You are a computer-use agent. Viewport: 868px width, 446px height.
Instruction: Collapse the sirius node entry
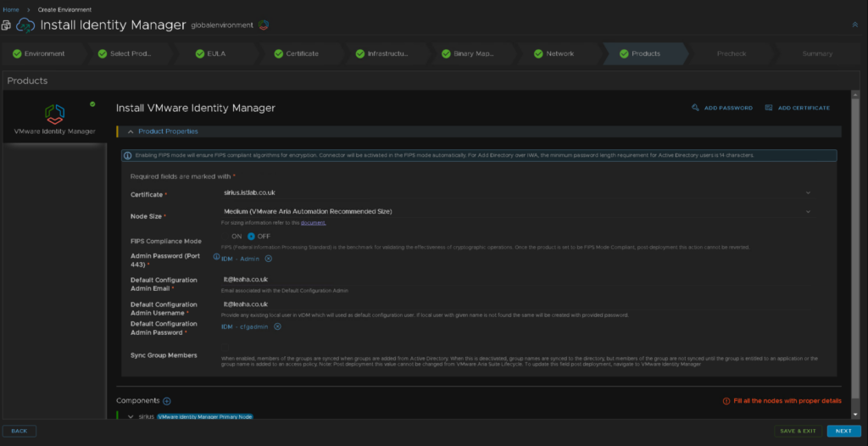point(131,416)
